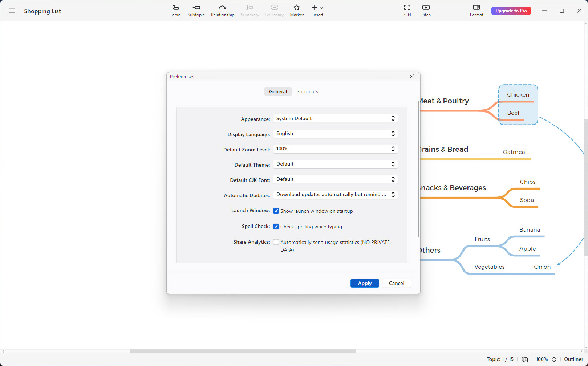Open the hamburger main menu
This screenshot has width=588, height=366.
pyautogui.click(x=12, y=11)
